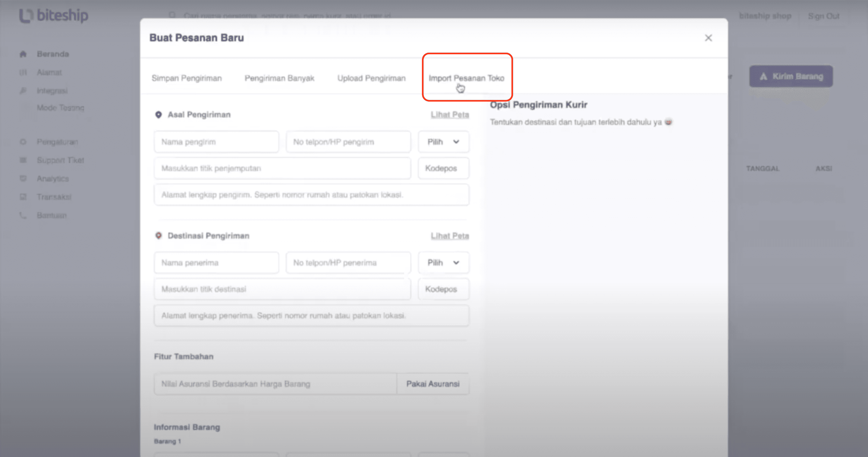Focus the Nama penerima field
The height and width of the screenshot is (457, 868).
(216, 263)
